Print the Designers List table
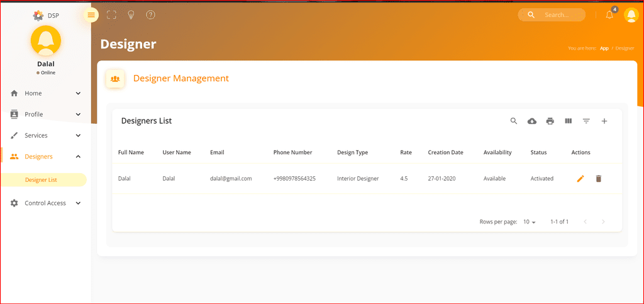Screen dimensions: 644x304 (550, 121)
